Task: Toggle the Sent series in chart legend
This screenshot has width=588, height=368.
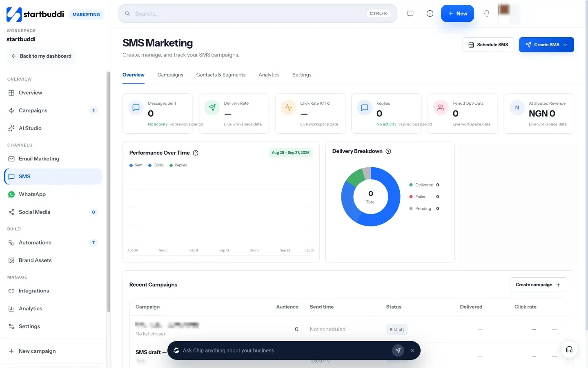Action: 136,165
